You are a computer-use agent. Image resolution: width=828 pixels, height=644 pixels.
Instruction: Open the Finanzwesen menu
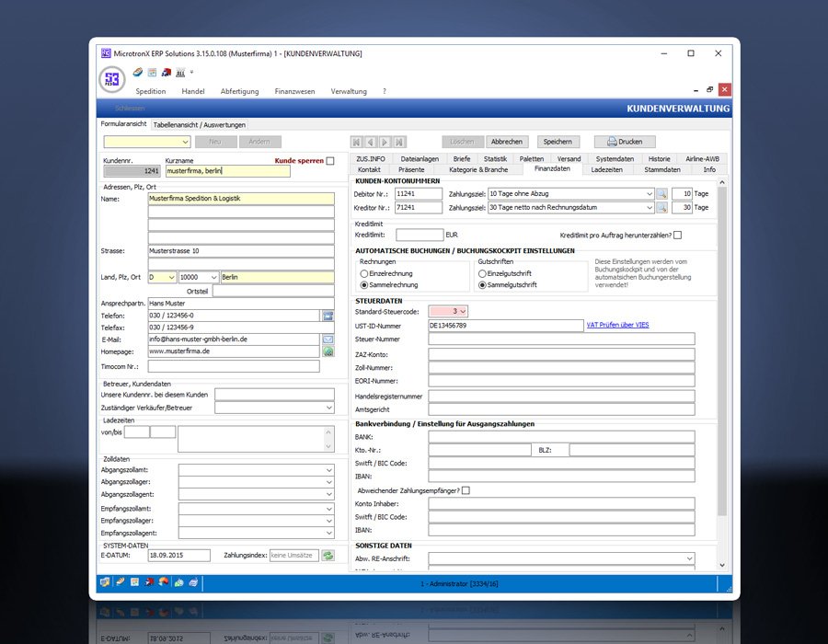point(294,92)
